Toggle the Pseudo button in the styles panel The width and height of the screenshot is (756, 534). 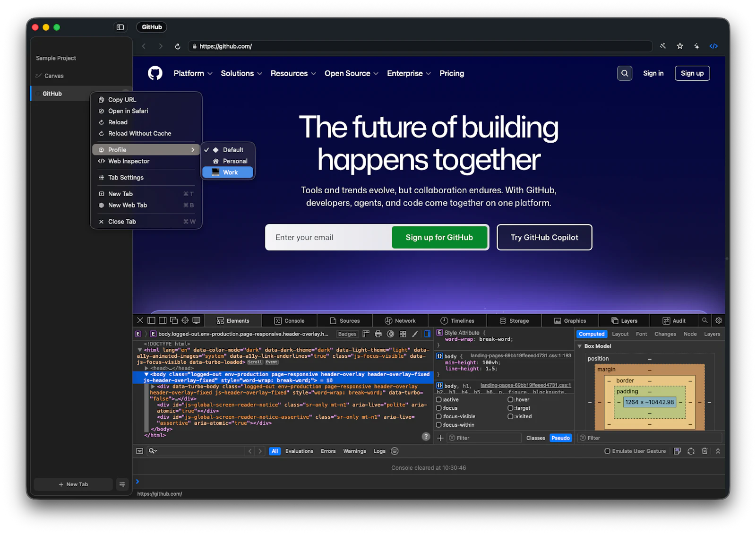tap(560, 438)
